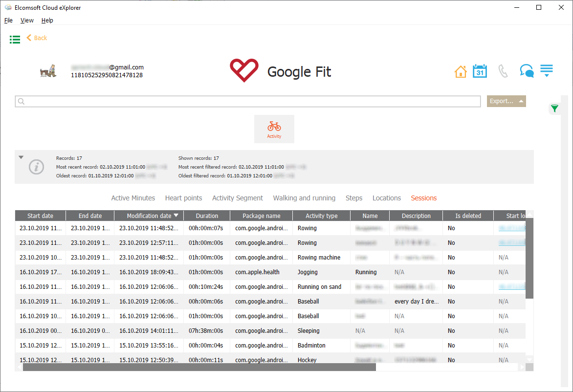
Task: Open the Help menu
Action: point(47,21)
